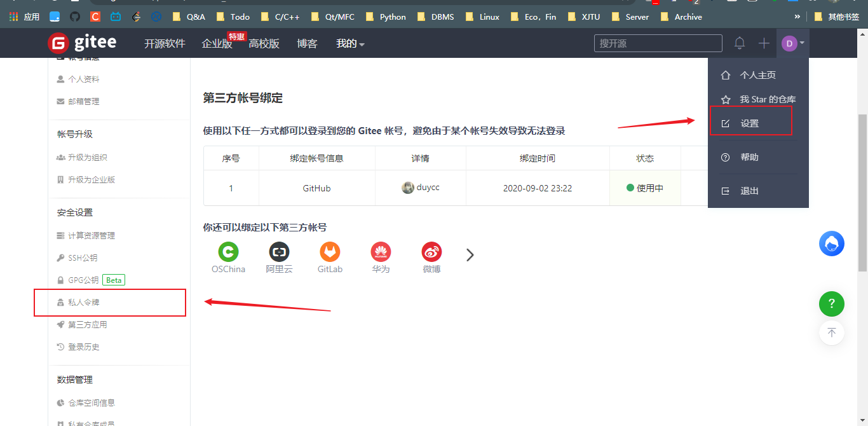The height and width of the screenshot is (426, 868).
Task: Click the green help question-mark button
Action: point(831,303)
